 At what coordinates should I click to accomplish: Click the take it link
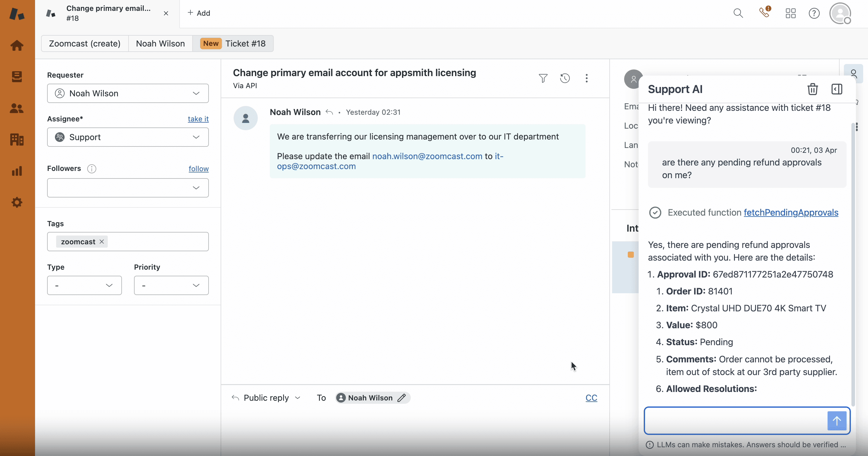point(198,119)
